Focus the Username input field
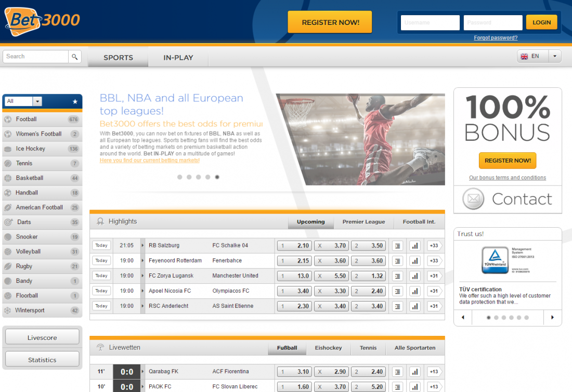 pyautogui.click(x=430, y=22)
